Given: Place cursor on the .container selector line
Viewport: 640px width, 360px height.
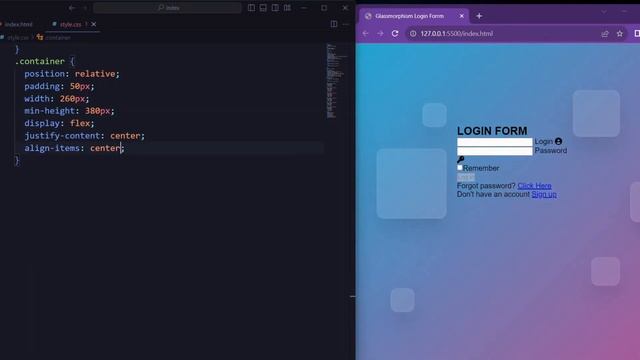Looking at the screenshot, I should tap(45, 61).
